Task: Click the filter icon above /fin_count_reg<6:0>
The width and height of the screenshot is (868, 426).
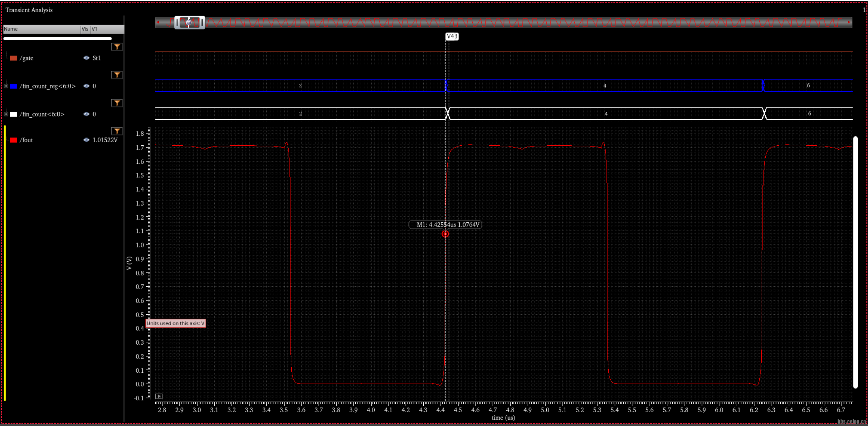Action: coord(117,75)
